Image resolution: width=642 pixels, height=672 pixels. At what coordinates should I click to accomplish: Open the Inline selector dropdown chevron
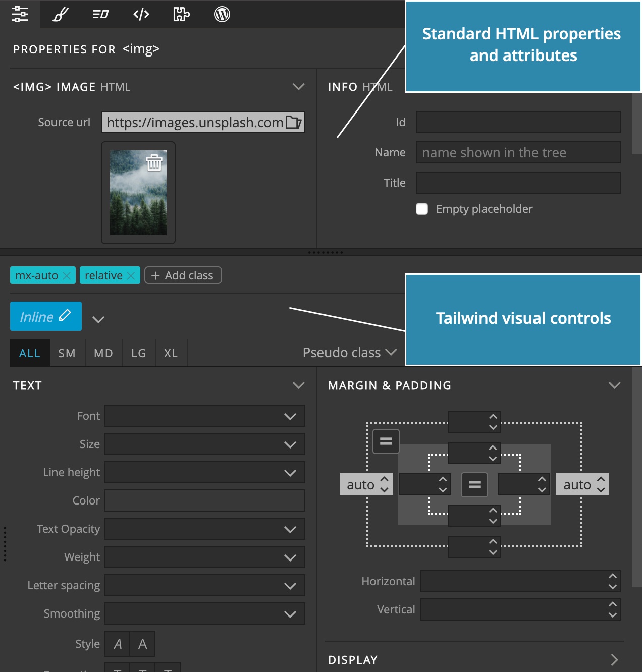(x=98, y=319)
